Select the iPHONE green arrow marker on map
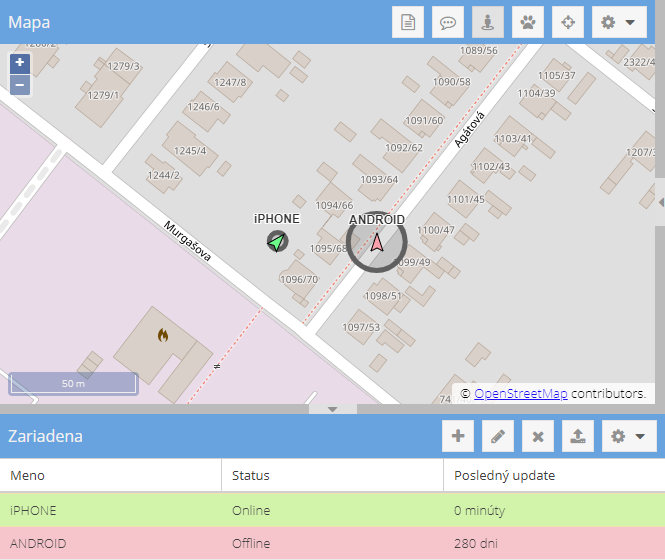Screen dimensions: 665x560 (277, 241)
